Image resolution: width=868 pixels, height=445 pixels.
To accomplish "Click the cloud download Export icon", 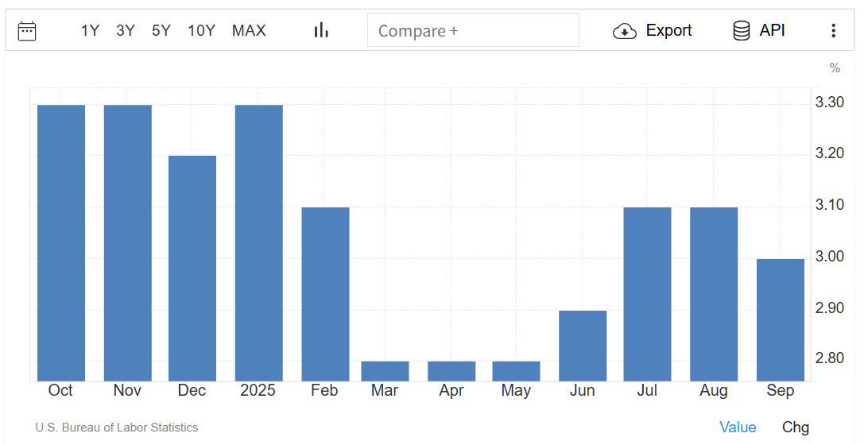I will click(625, 31).
